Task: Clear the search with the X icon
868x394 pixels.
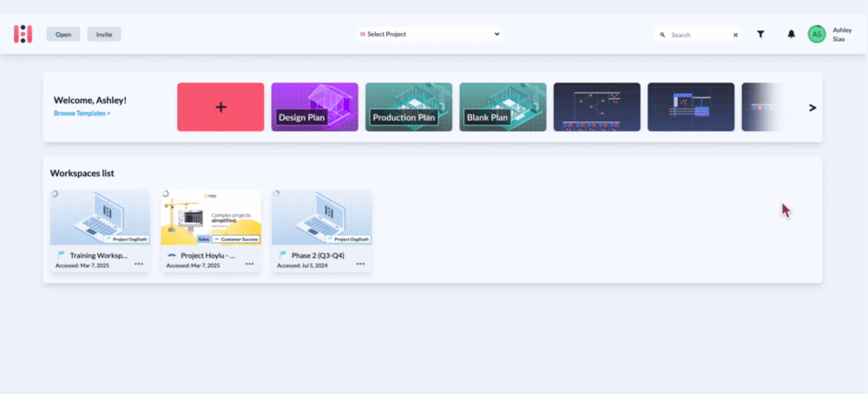Action: (736, 35)
